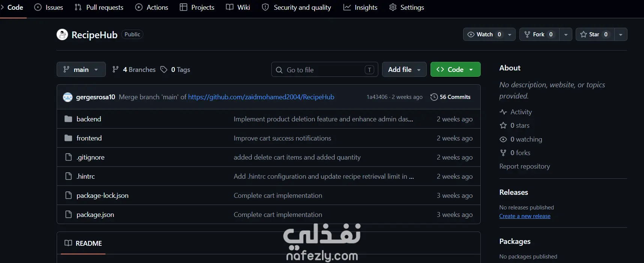
Task: Open the Insights tab
Action: pyautogui.click(x=360, y=7)
